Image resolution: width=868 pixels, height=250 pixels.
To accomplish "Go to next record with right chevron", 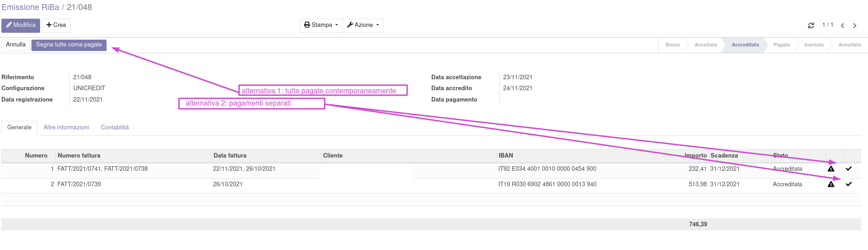I will click(855, 26).
